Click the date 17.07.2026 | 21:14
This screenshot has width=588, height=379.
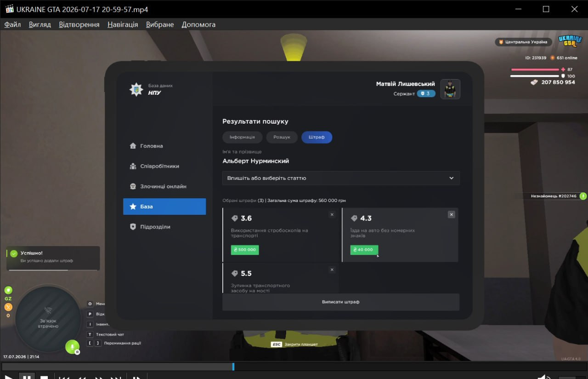click(x=21, y=356)
